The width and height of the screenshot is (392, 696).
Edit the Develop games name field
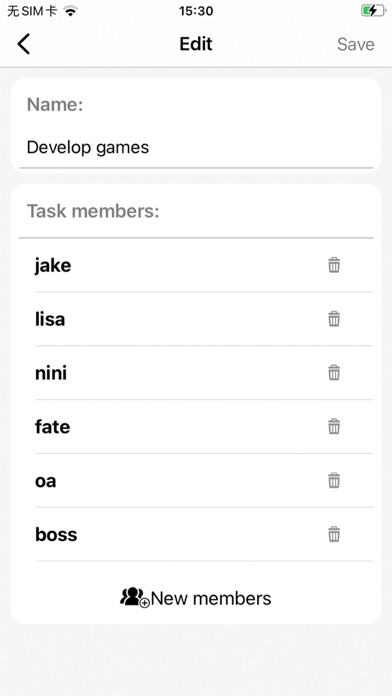(x=196, y=147)
